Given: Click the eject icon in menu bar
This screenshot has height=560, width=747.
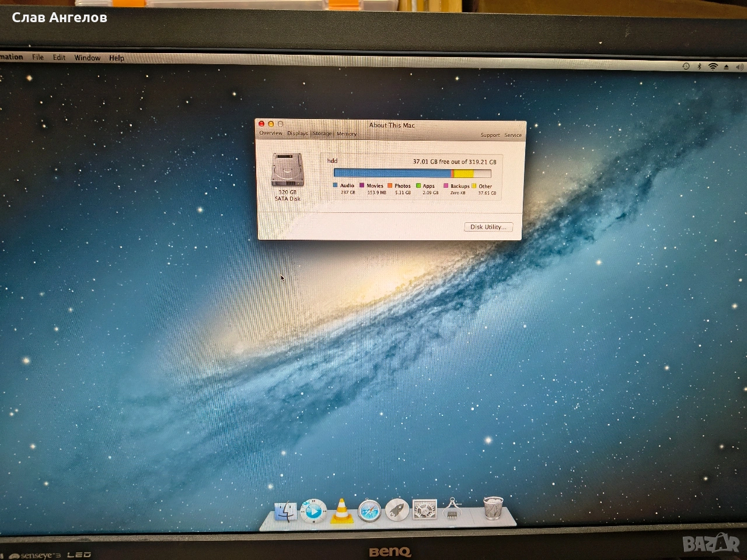Looking at the screenshot, I should point(726,67).
